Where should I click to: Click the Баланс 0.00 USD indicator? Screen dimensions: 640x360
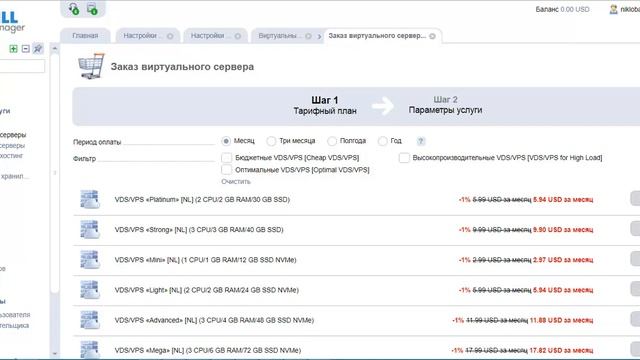tap(562, 9)
